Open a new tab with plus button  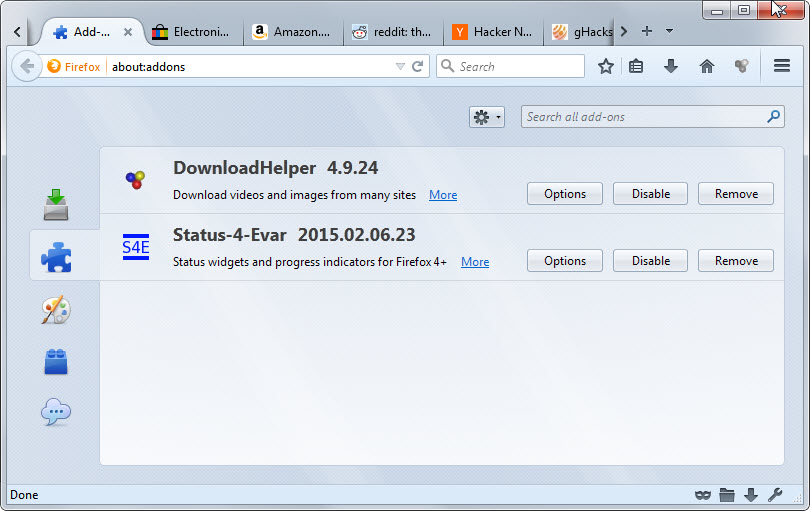pyautogui.click(x=647, y=31)
